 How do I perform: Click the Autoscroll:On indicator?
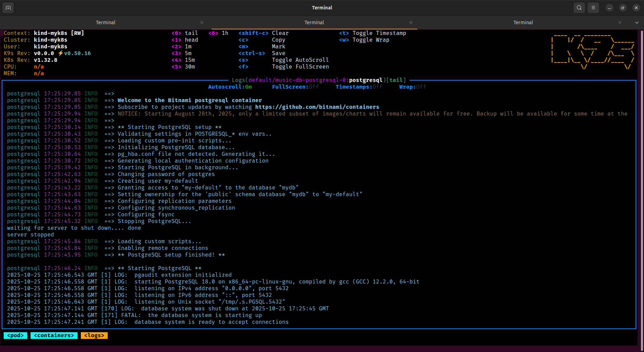(230, 87)
